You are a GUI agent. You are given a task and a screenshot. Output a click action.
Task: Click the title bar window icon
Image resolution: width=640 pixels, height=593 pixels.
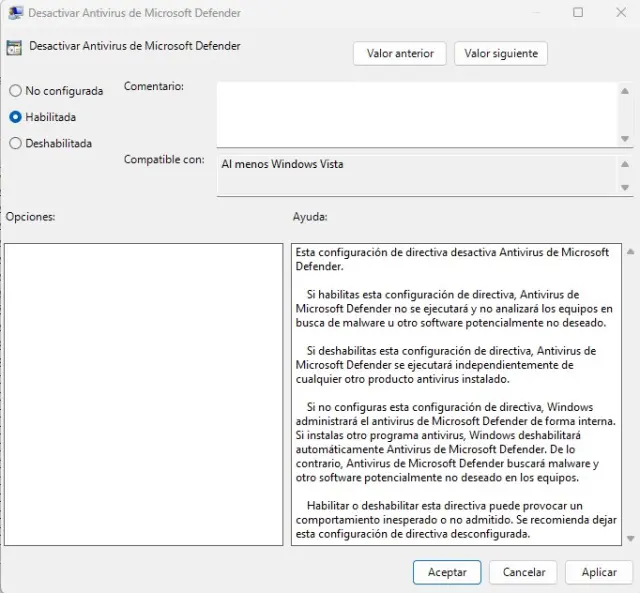click(15, 13)
